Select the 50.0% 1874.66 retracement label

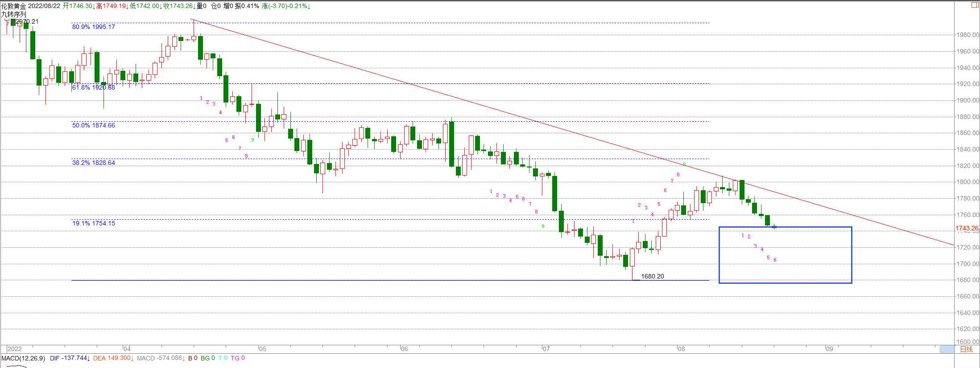click(x=94, y=125)
